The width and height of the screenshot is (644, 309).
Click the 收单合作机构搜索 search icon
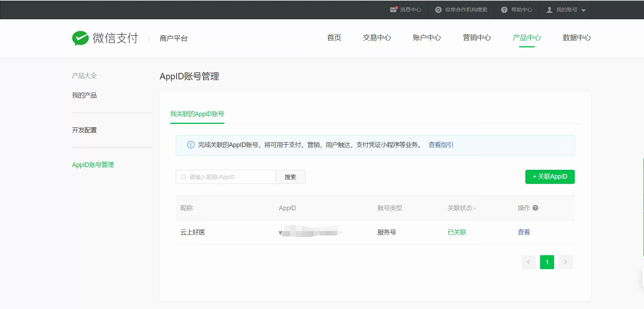point(438,10)
